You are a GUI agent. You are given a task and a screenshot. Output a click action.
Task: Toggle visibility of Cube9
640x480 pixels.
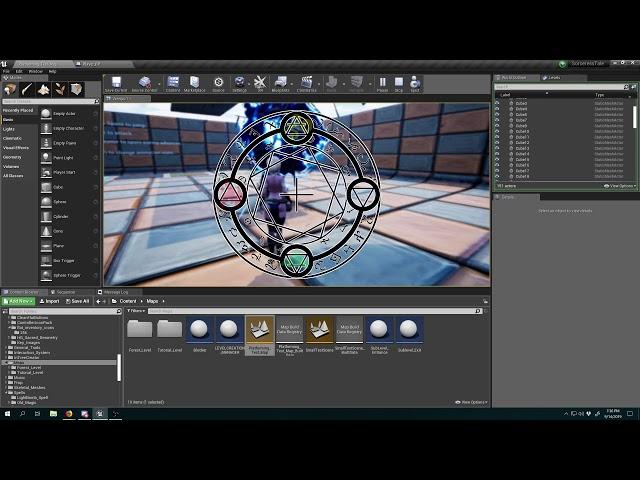497,126
